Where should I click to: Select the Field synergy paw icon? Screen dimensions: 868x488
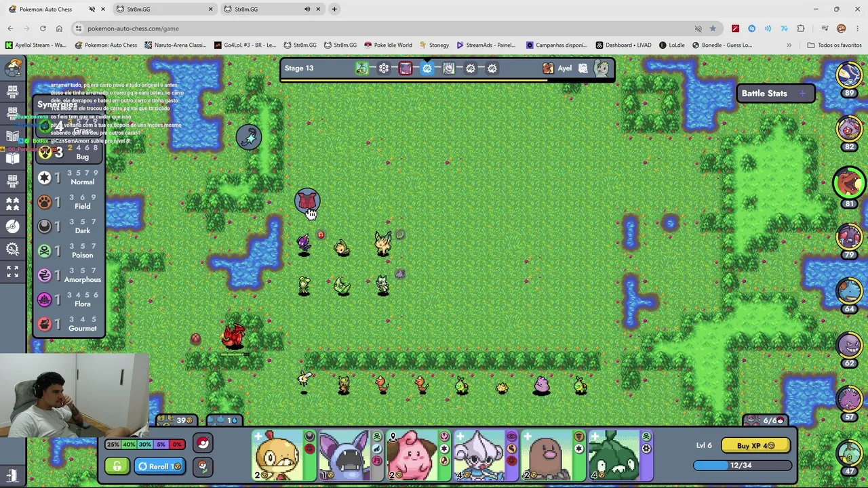45,202
